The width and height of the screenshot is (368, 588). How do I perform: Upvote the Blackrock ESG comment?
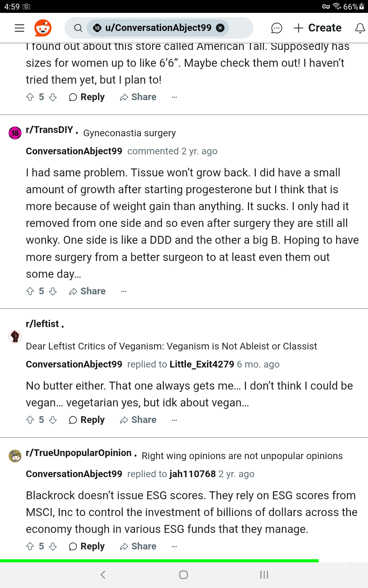(x=30, y=546)
